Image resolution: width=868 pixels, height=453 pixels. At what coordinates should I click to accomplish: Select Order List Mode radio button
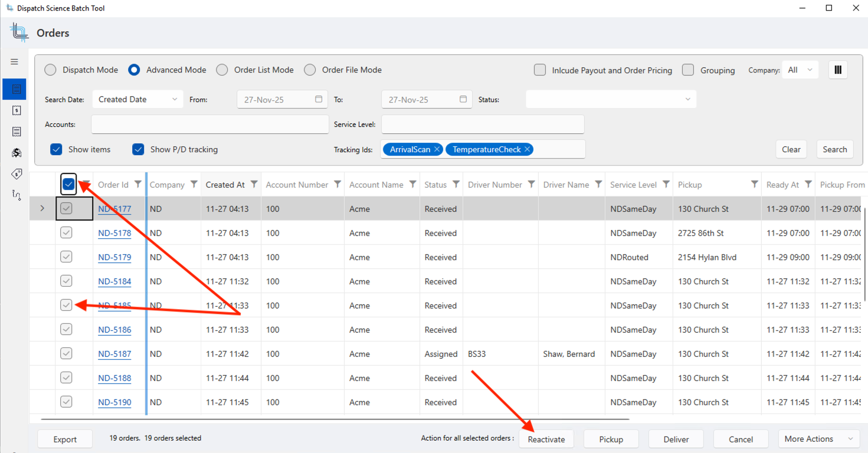(x=222, y=70)
